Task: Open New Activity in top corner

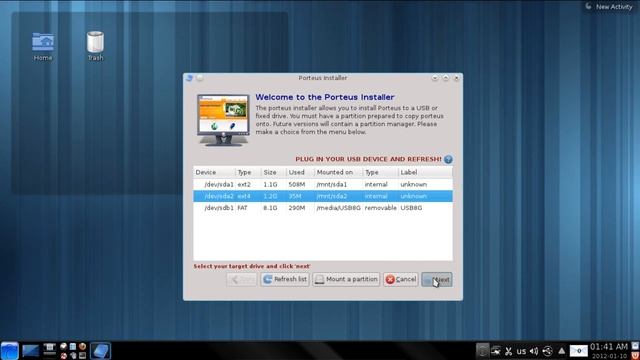Action: (x=609, y=7)
